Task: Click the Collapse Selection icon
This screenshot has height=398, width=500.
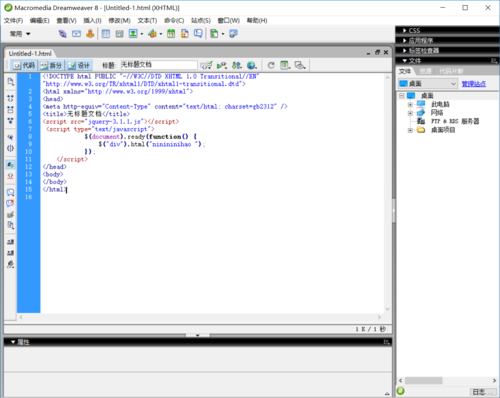Action: 11,109
